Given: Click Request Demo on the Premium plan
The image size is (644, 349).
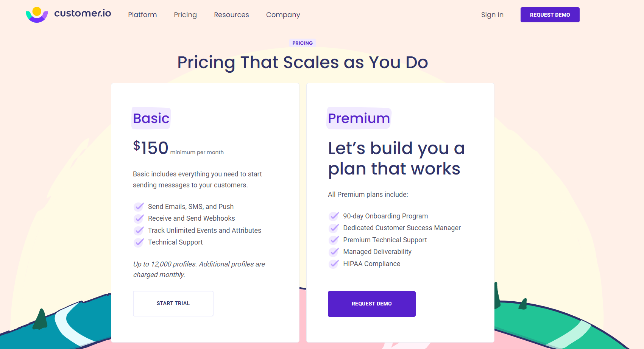Looking at the screenshot, I should tap(372, 304).
